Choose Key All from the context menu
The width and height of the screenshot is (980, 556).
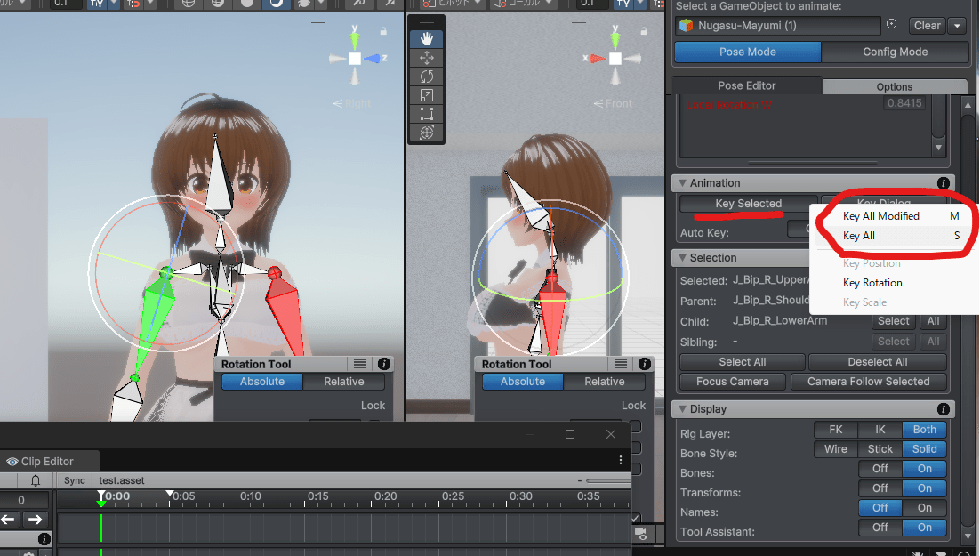pos(859,236)
